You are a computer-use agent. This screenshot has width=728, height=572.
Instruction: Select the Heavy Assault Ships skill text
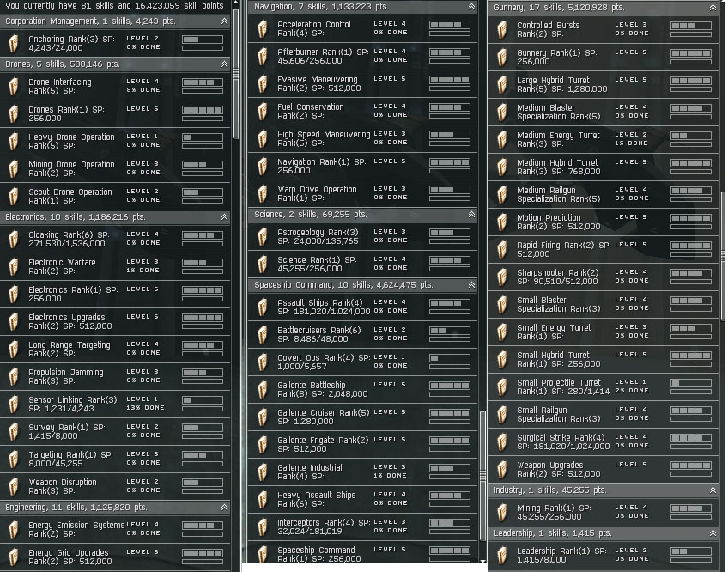[x=317, y=499]
